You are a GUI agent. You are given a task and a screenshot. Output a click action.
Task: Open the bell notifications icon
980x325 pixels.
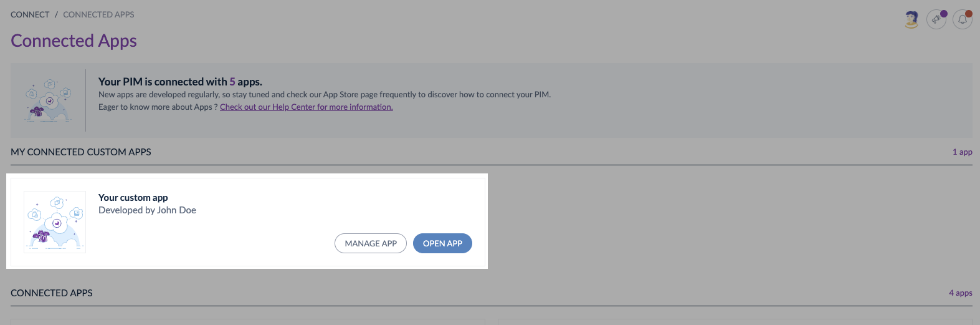pos(963,19)
